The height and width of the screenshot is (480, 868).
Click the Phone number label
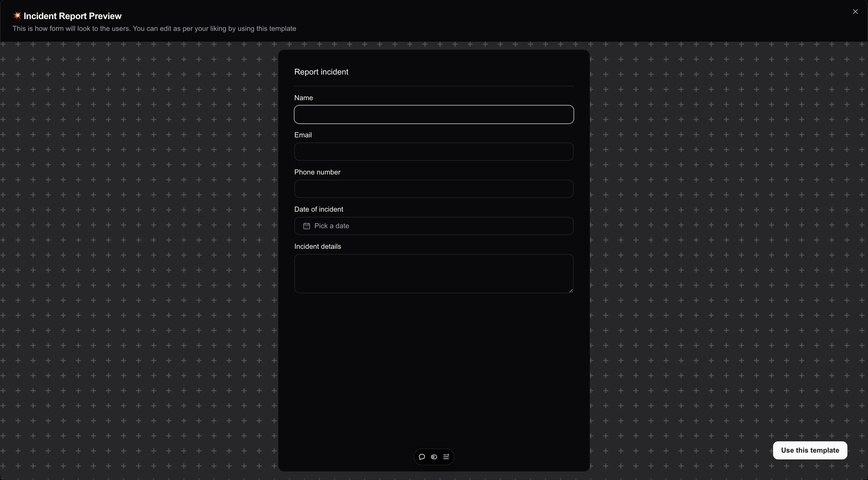(x=317, y=172)
